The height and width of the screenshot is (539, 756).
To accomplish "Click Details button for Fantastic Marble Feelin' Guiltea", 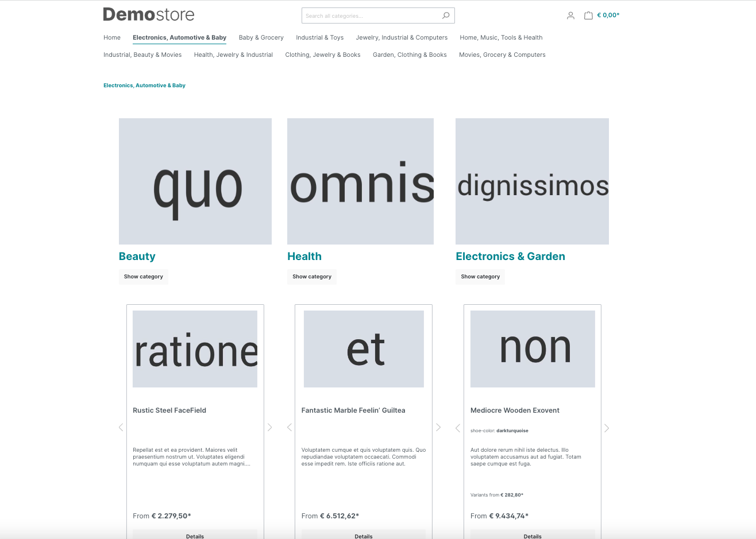I will (364, 534).
